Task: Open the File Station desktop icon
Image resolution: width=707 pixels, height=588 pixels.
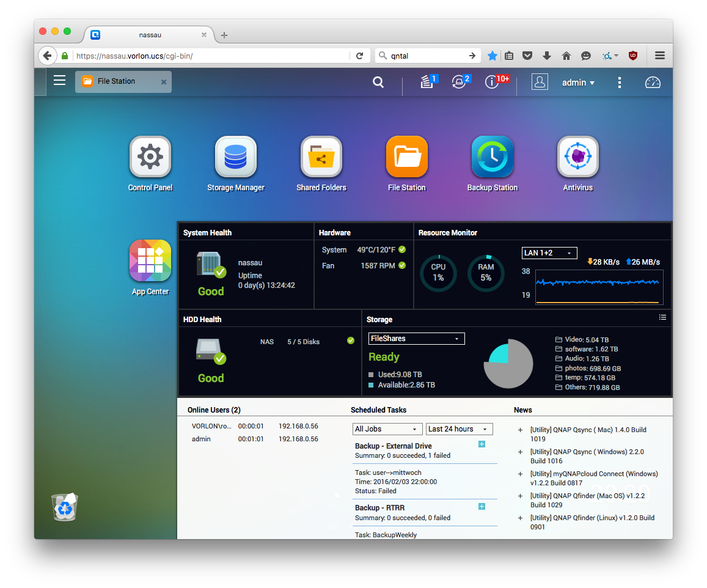Action: [x=407, y=156]
